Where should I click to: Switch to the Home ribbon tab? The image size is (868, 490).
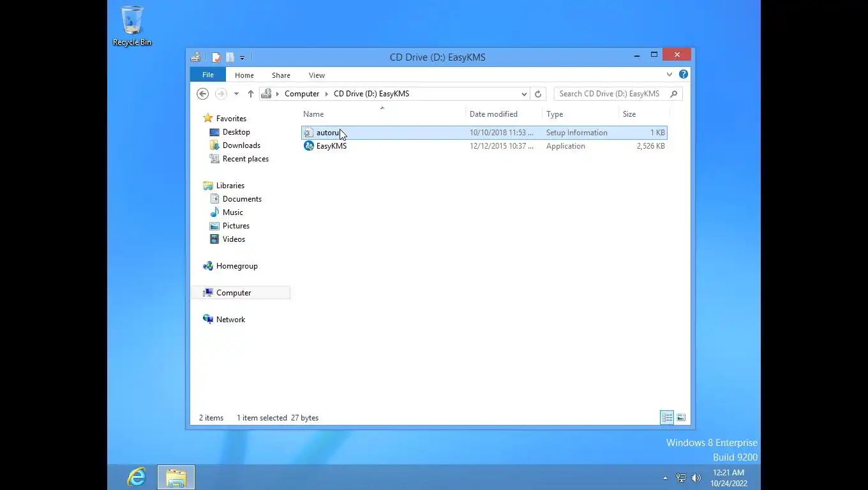(244, 75)
